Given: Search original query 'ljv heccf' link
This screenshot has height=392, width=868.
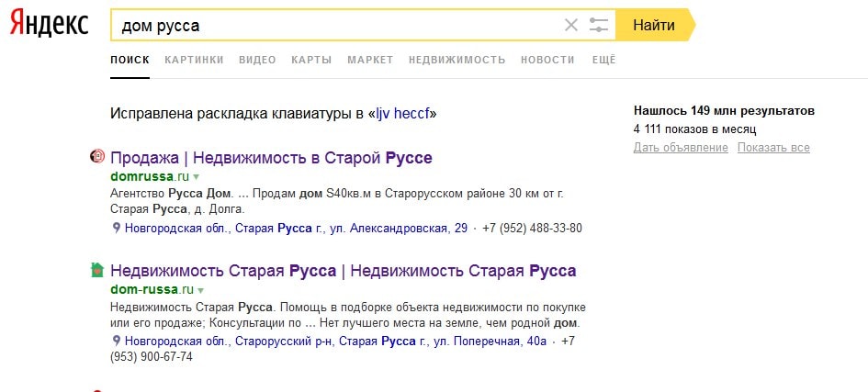Looking at the screenshot, I should 402,114.
